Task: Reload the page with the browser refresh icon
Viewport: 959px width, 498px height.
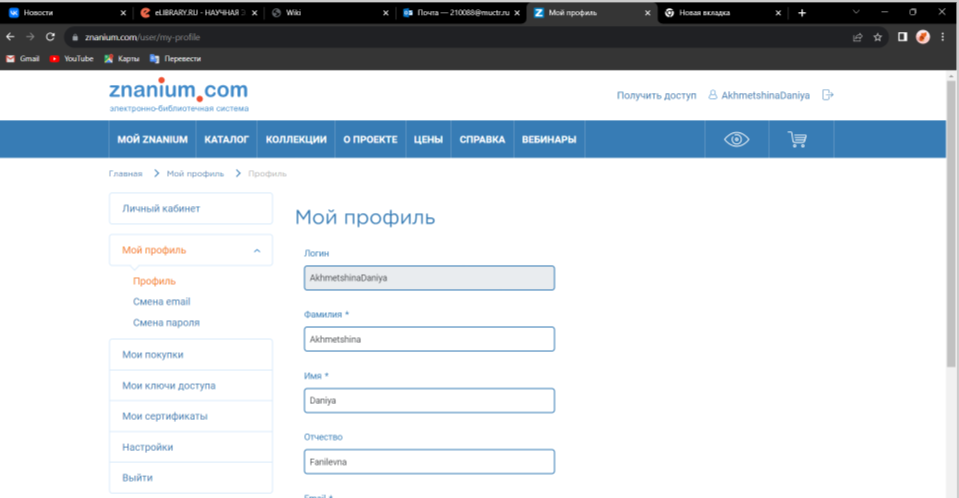Action: pyautogui.click(x=50, y=37)
